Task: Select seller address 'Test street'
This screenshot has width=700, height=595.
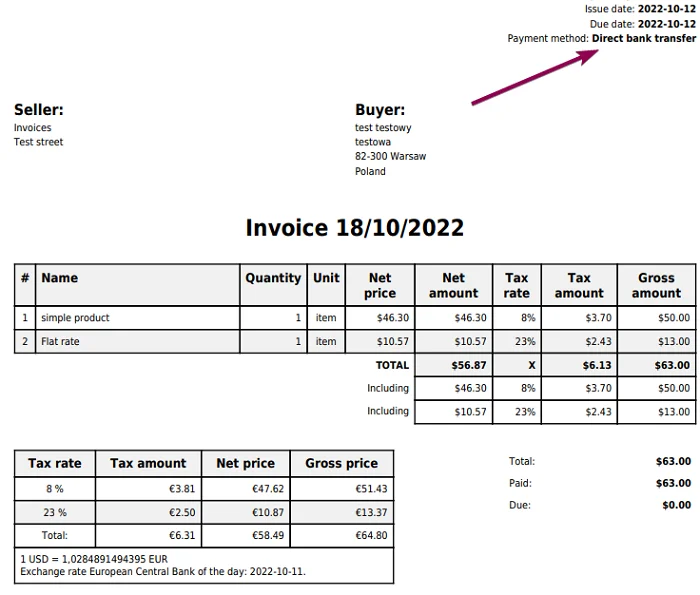Action: point(38,142)
